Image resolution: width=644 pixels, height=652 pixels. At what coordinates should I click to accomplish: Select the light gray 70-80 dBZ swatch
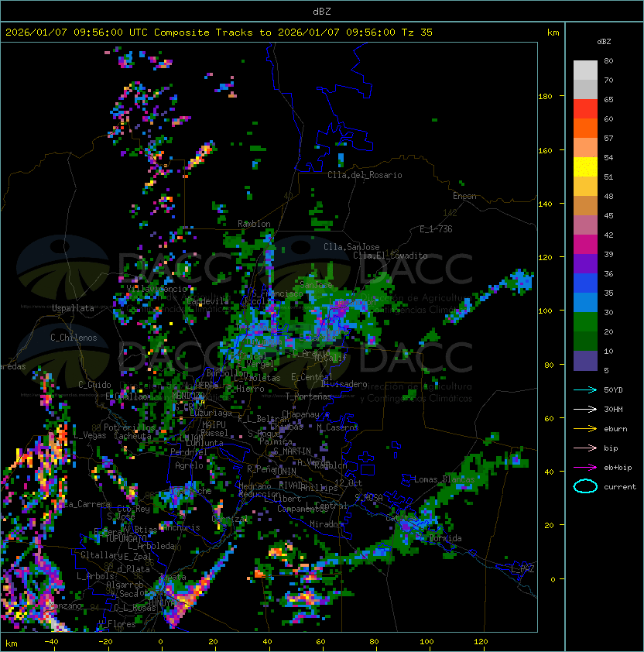585,70
